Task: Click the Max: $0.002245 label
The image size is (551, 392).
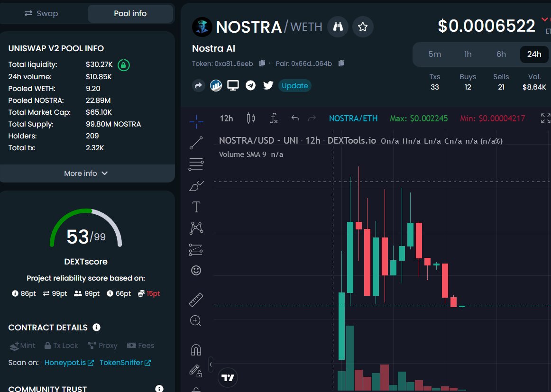Action: (x=419, y=119)
